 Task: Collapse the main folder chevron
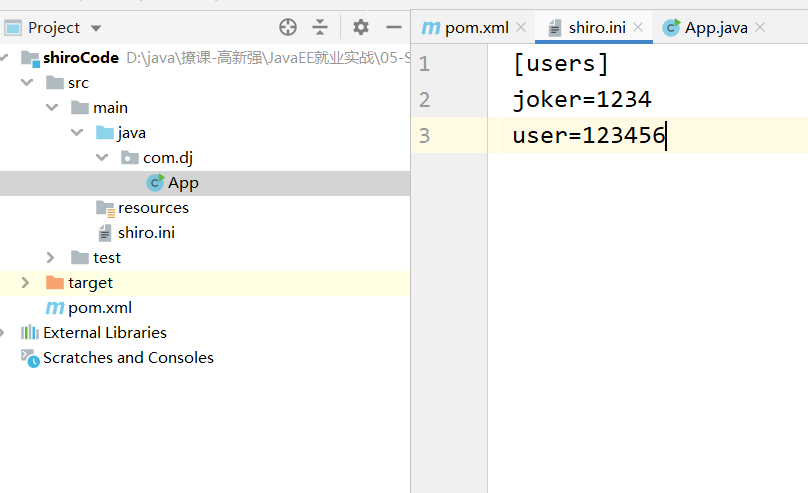[x=52, y=107]
